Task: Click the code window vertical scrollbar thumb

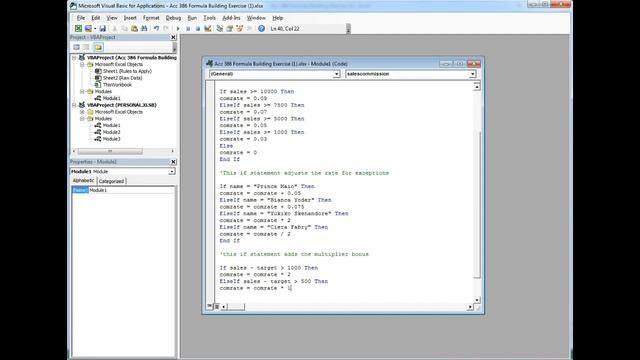Action: 477,204
